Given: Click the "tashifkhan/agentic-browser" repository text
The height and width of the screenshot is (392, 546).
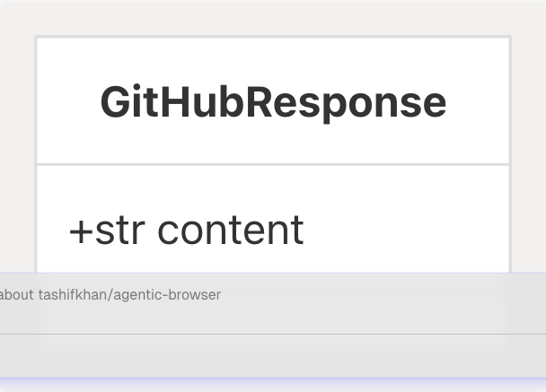Looking at the screenshot, I should [129, 295].
